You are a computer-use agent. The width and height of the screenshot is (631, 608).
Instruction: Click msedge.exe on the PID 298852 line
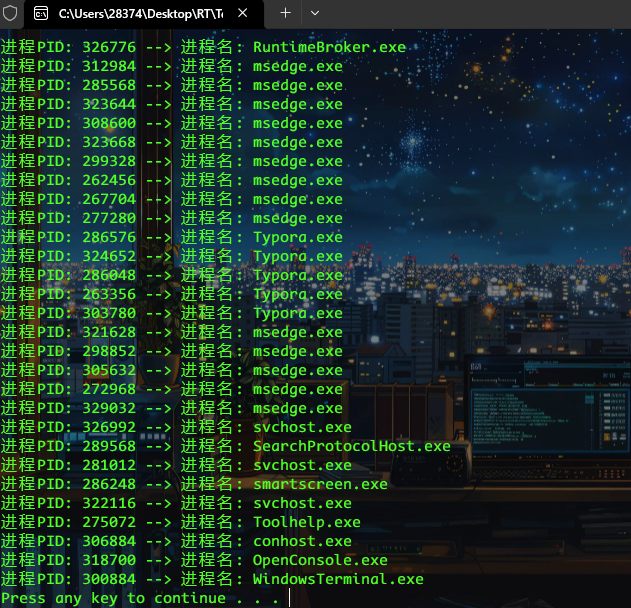click(x=298, y=351)
